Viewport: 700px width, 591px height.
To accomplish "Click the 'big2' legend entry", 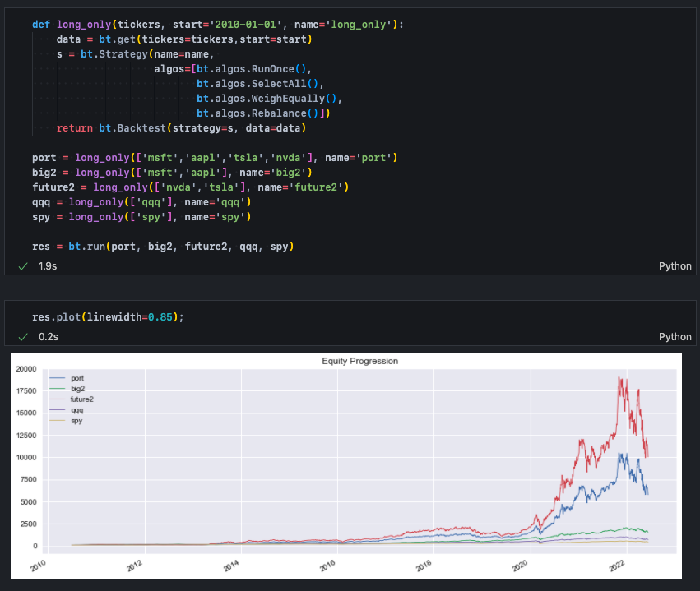I will [67, 389].
